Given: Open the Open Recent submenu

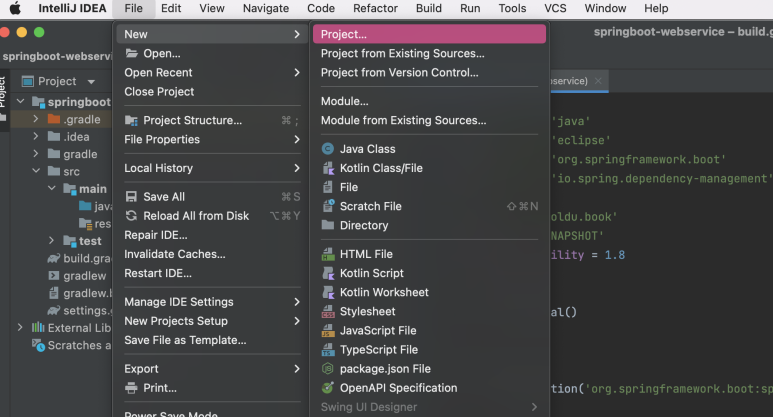Looking at the screenshot, I should click(211, 72).
